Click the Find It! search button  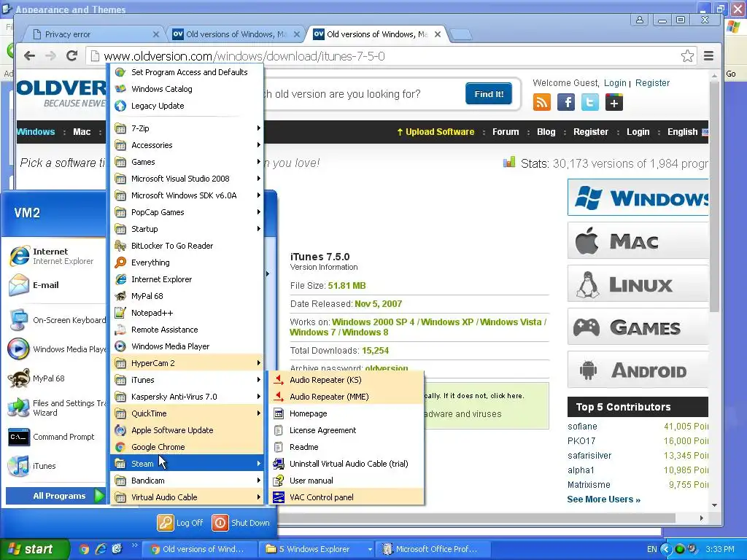[x=488, y=94]
